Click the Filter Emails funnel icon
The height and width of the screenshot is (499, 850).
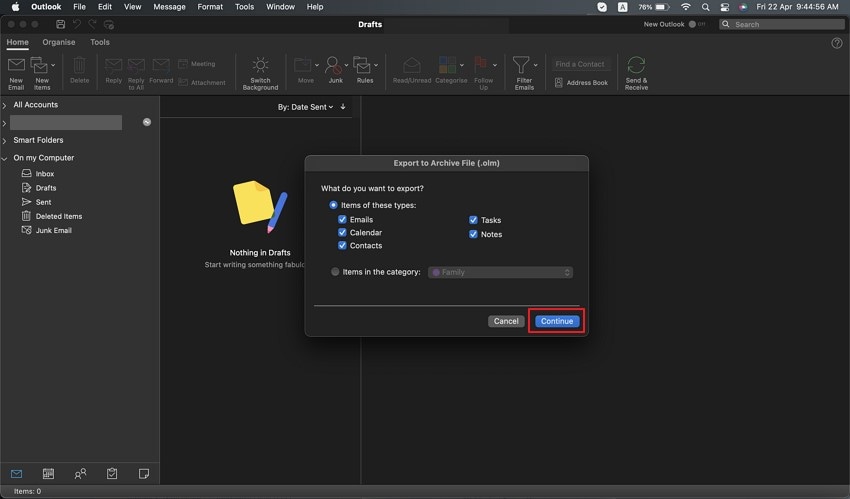(521, 65)
